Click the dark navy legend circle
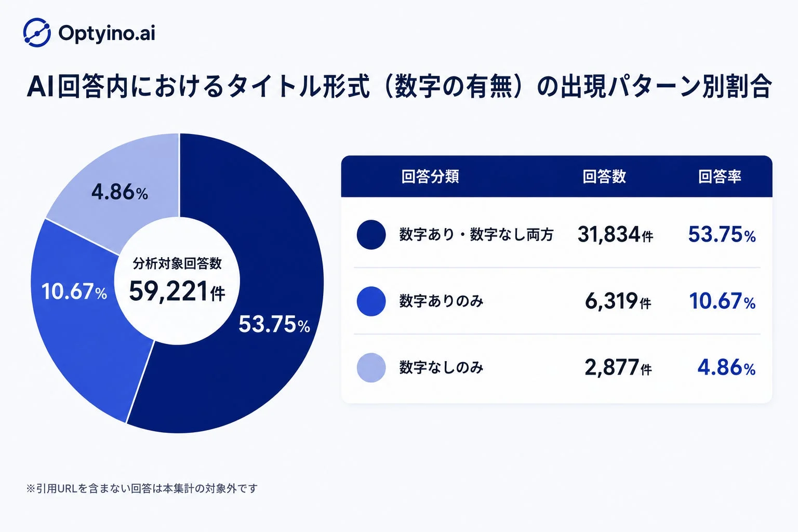Image resolution: width=798 pixels, height=532 pixels. [x=371, y=235]
